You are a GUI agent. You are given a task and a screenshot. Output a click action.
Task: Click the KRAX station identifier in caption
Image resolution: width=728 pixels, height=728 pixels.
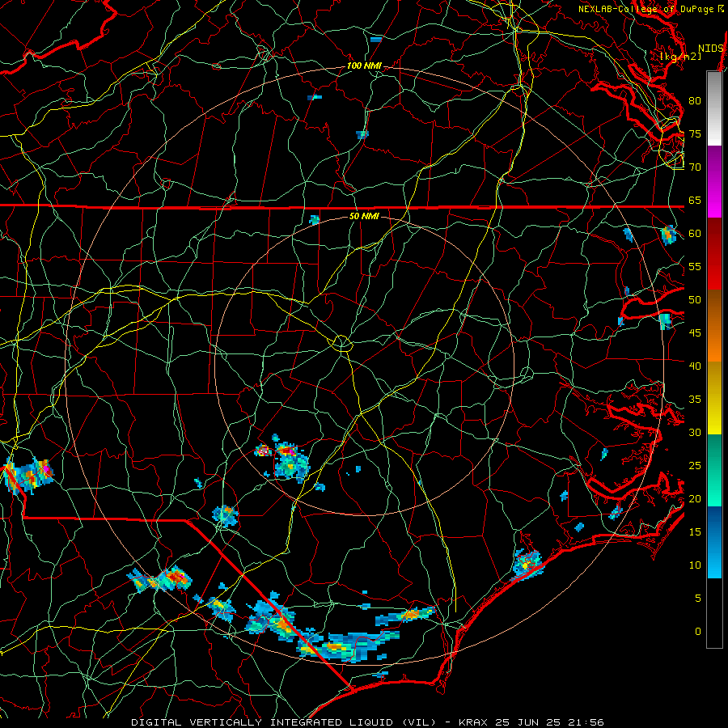click(x=473, y=722)
